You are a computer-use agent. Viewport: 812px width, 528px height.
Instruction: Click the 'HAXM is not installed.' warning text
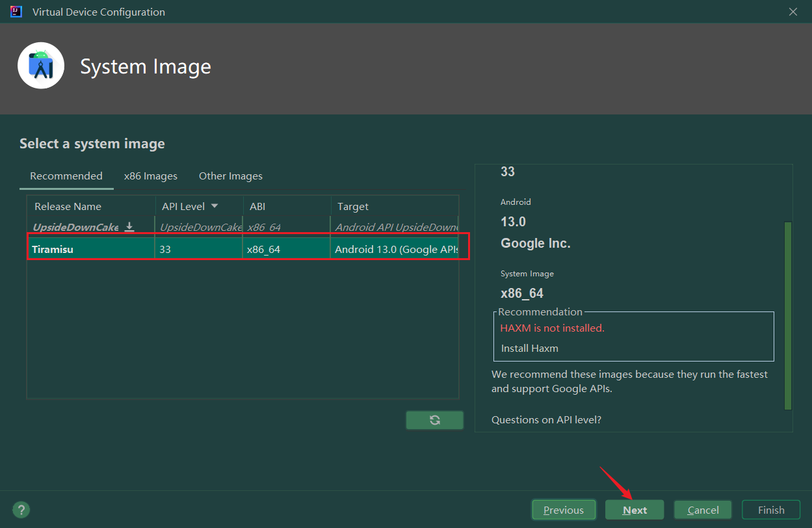click(x=553, y=328)
